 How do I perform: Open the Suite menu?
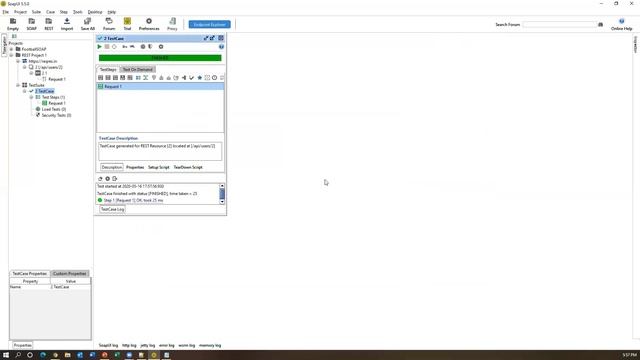(36, 12)
